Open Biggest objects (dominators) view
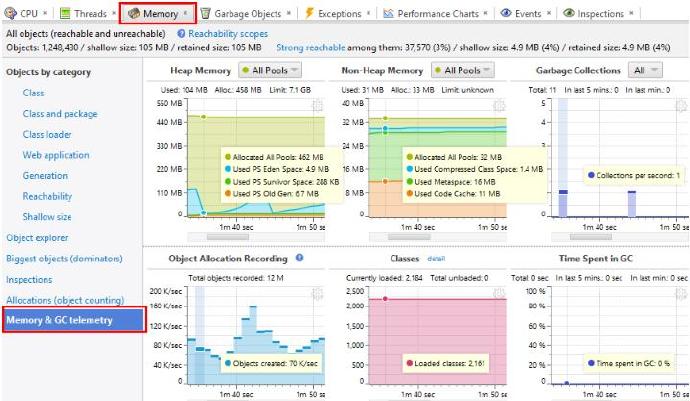This screenshot has height=401, width=690. 64,258
